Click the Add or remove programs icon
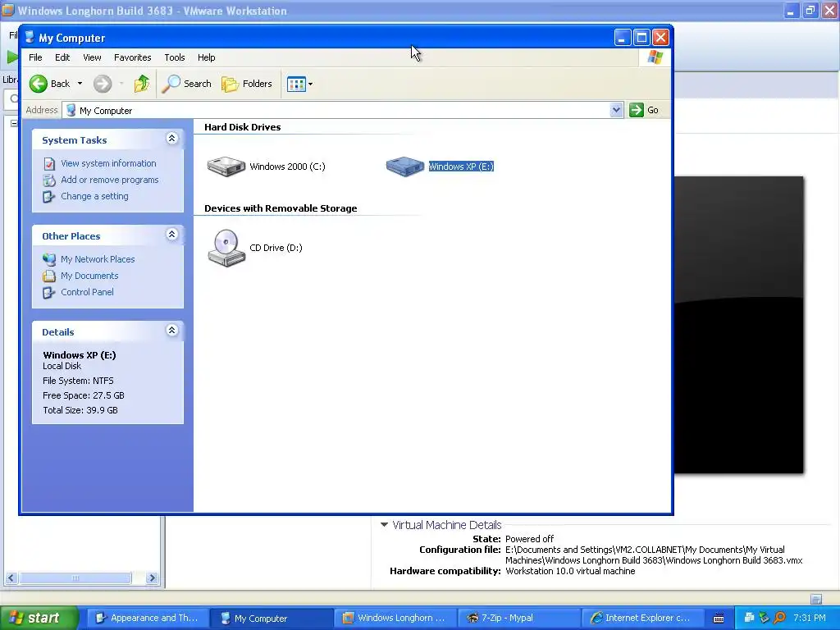 pos(49,180)
